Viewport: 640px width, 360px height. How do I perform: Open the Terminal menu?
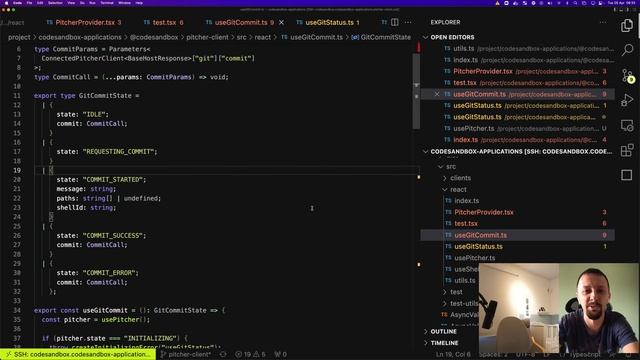pos(107,3)
